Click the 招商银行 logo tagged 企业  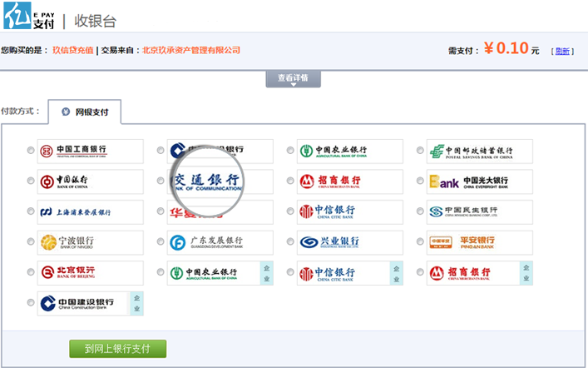click(480, 273)
